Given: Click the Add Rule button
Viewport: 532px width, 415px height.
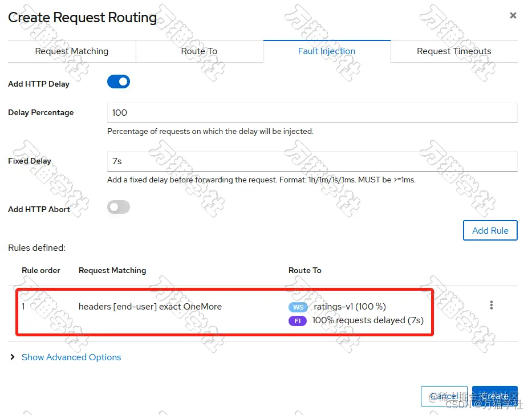Looking at the screenshot, I should (490, 230).
